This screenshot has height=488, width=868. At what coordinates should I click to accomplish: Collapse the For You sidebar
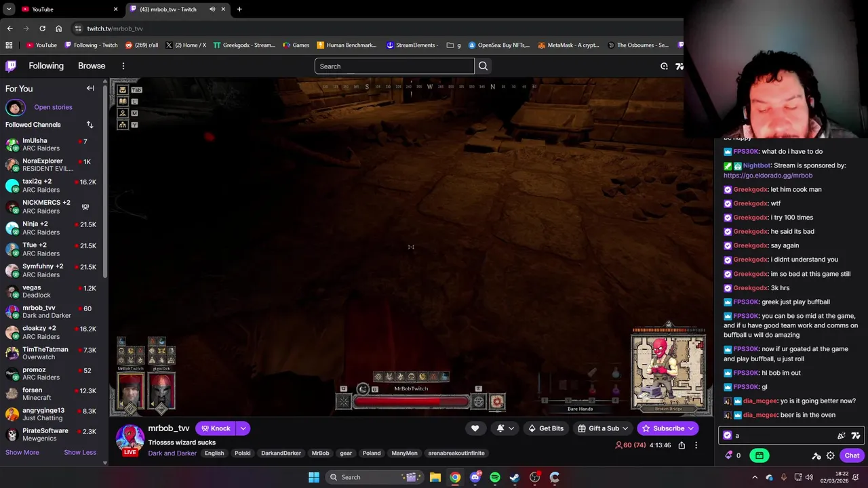click(x=90, y=88)
